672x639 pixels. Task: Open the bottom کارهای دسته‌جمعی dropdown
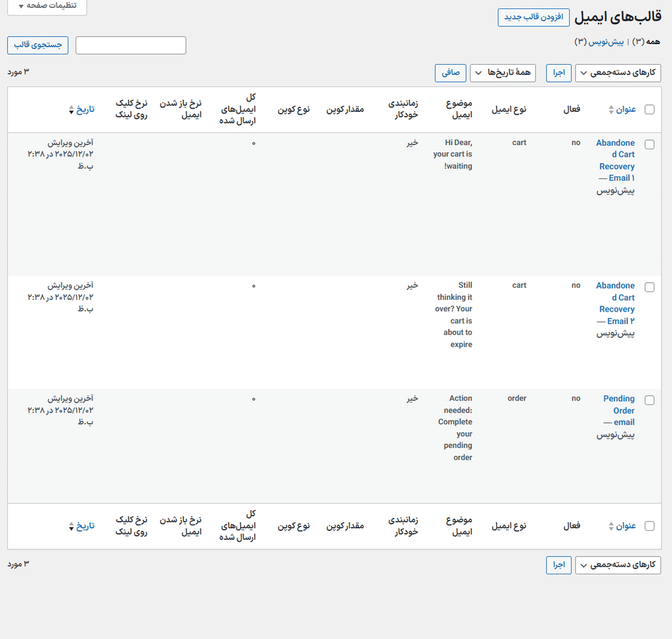tap(618, 565)
